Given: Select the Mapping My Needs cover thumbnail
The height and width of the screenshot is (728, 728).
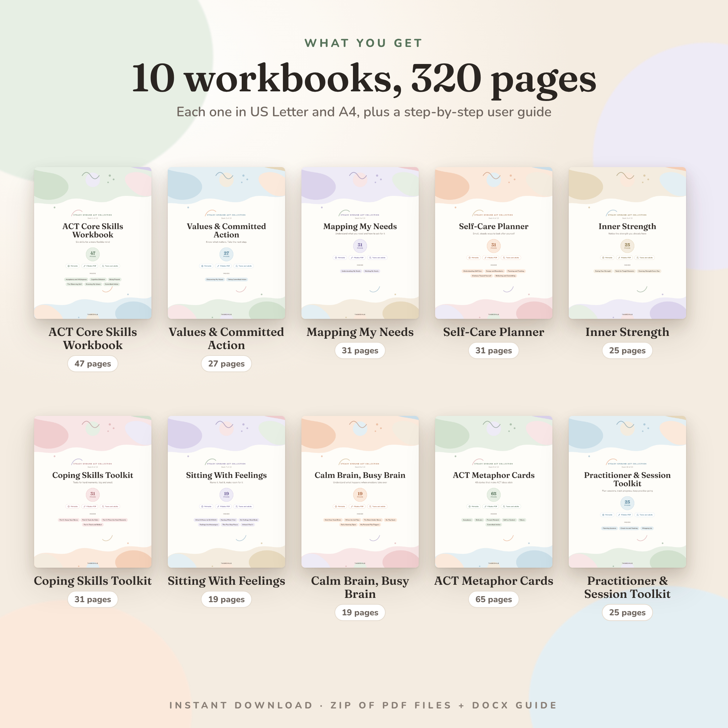Looking at the screenshot, I should [360, 243].
